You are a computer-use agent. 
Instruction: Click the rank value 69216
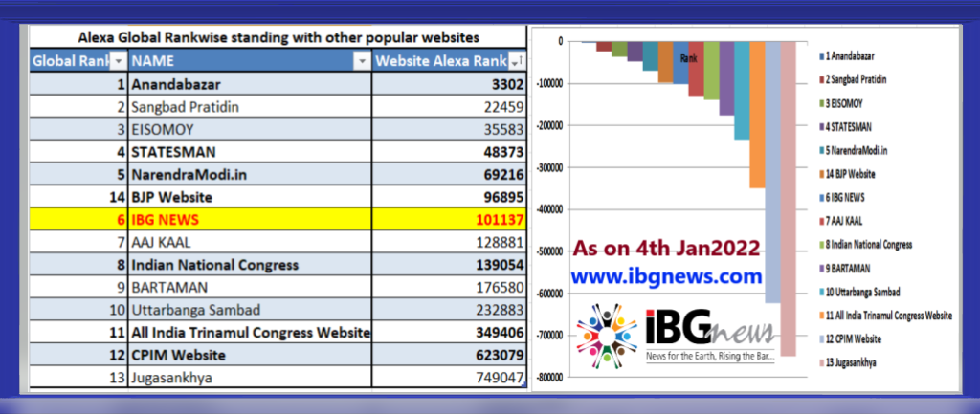pos(503,174)
